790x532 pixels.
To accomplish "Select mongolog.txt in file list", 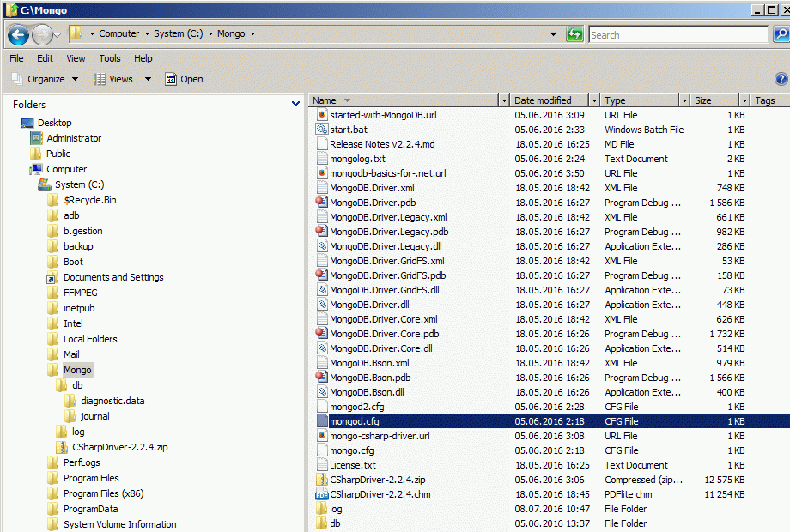I will click(x=357, y=159).
